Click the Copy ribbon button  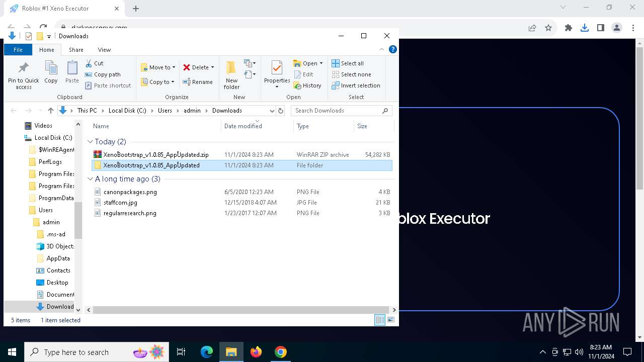click(x=51, y=72)
